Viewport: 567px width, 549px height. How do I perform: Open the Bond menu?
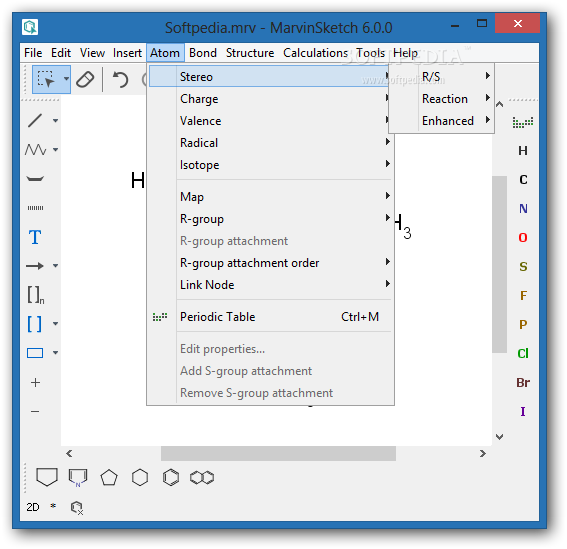point(203,53)
